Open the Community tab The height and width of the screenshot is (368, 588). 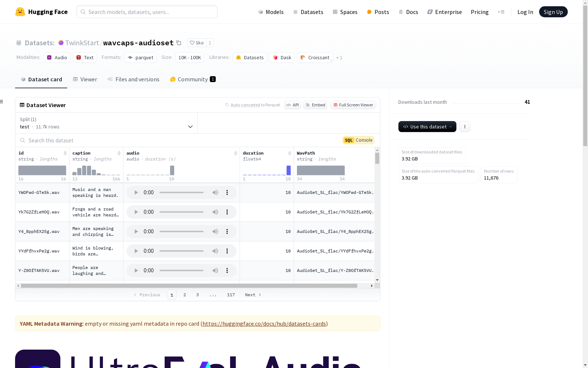[193, 79]
